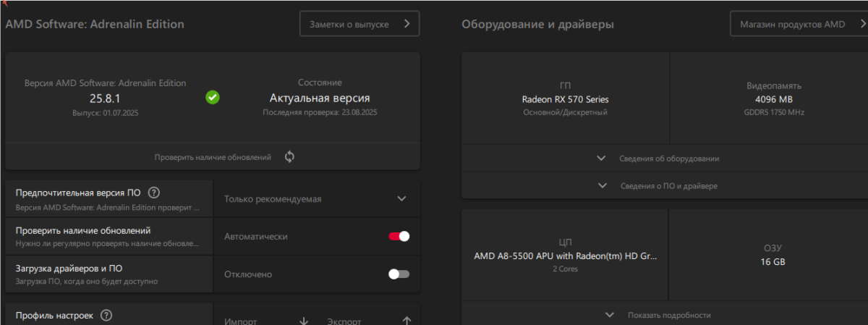Viewport: 868px width, 325px height.
Task: Select the Radeon RX 570 Series GPU tile
Action: [x=565, y=98]
